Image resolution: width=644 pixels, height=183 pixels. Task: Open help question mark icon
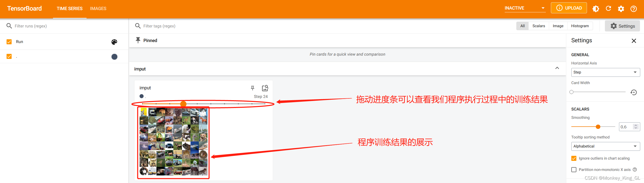click(634, 9)
